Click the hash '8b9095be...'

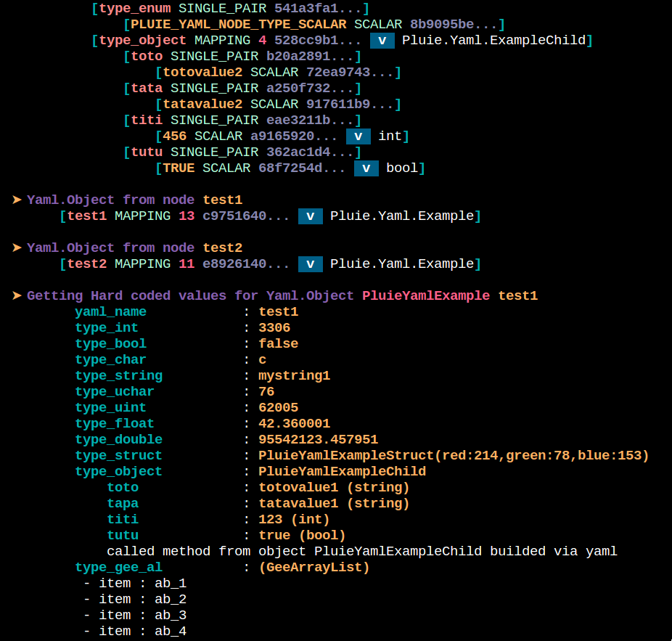[454, 25]
